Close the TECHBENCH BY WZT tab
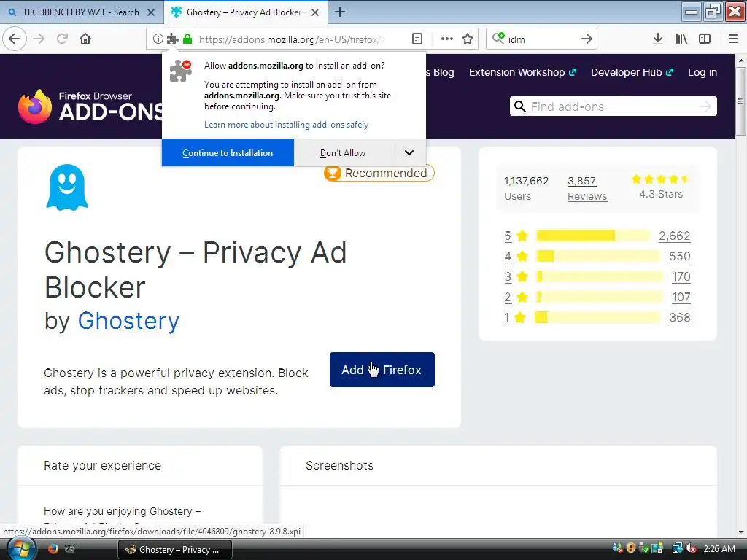The width and height of the screenshot is (747, 560). point(151,12)
